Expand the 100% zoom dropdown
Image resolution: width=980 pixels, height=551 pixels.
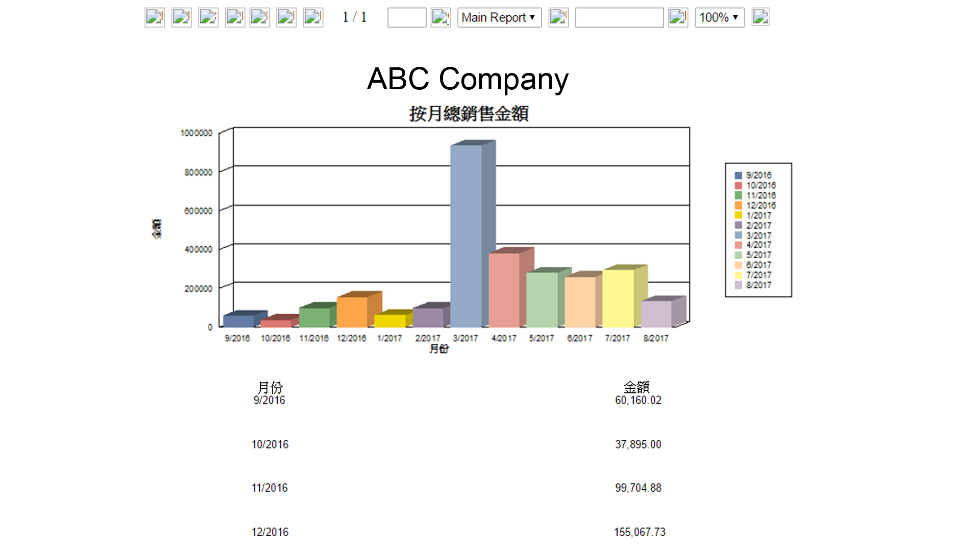tap(719, 17)
